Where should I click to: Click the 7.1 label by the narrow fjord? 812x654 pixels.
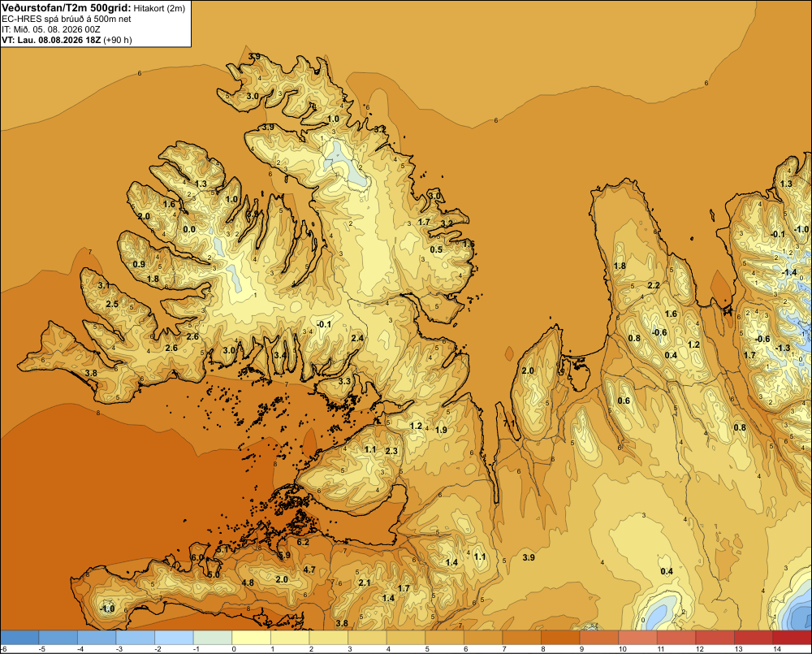point(509,423)
